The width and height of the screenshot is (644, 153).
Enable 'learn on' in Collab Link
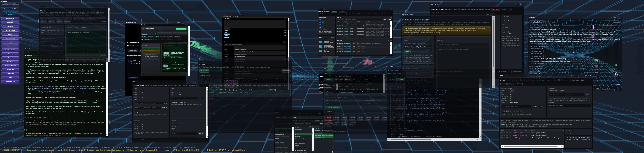pos(175,102)
